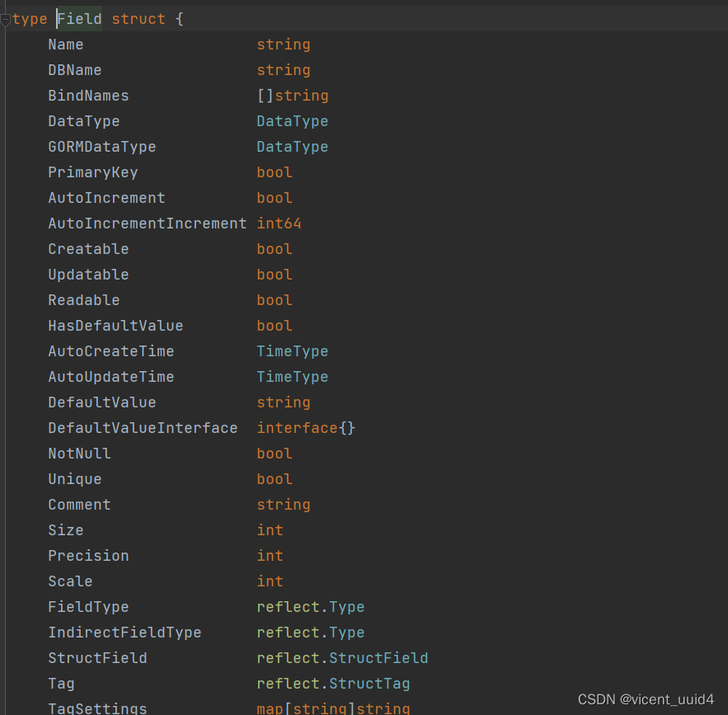This screenshot has height=715, width=728.
Task: Click the int64 type
Action: [279, 223]
